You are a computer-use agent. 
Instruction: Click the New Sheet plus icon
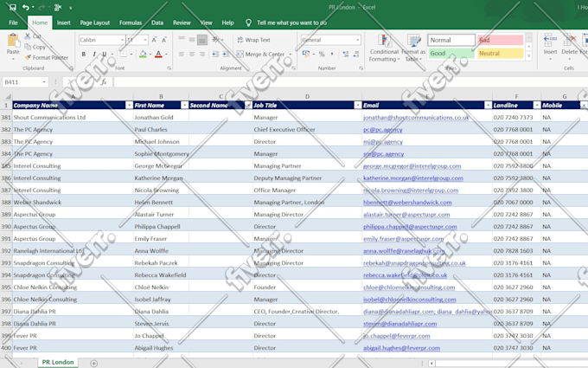pos(93,363)
